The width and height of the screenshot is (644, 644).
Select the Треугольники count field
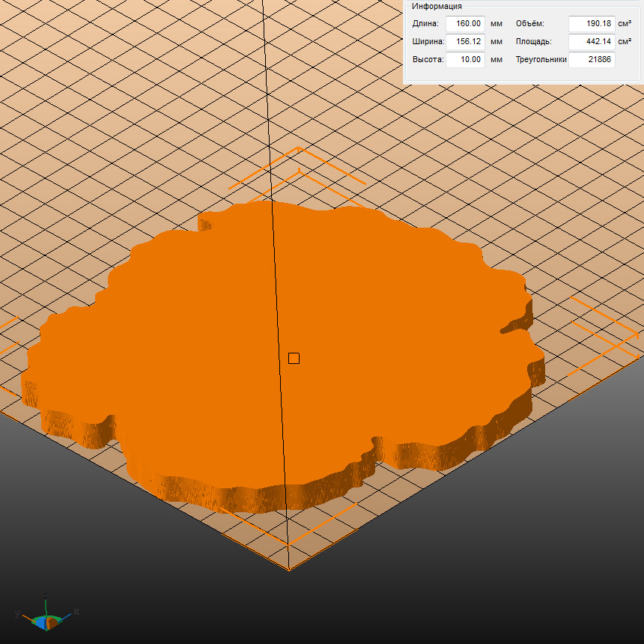(591, 59)
